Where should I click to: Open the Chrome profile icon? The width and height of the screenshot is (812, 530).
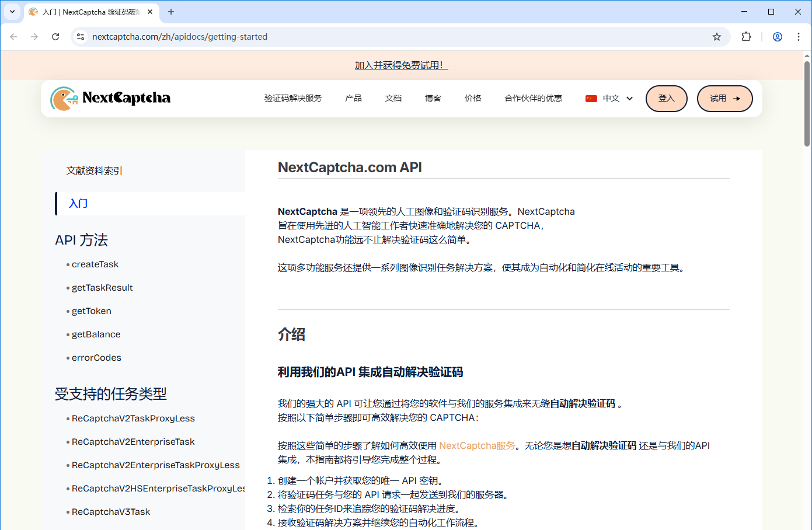[x=778, y=37]
